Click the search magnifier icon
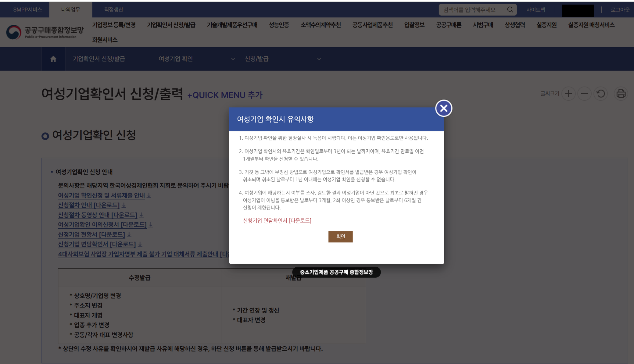The width and height of the screenshot is (634, 364). pyautogui.click(x=510, y=10)
